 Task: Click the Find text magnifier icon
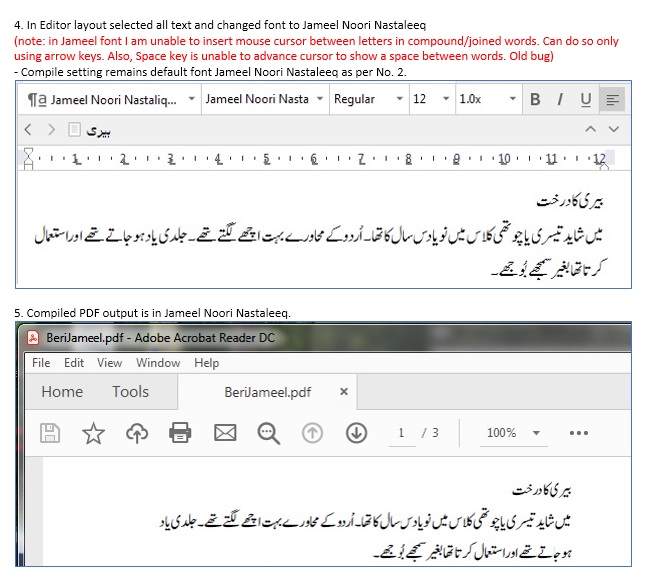click(269, 433)
